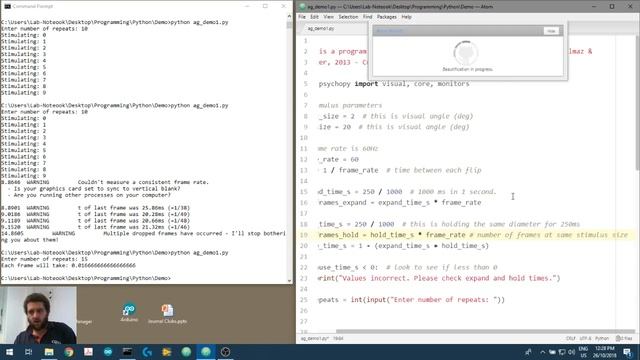The width and height of the screenshot is (640, 360).
Task: Open the OBS Studio taskbar icon
Action: pyautogui.click(x=225, y=352)
